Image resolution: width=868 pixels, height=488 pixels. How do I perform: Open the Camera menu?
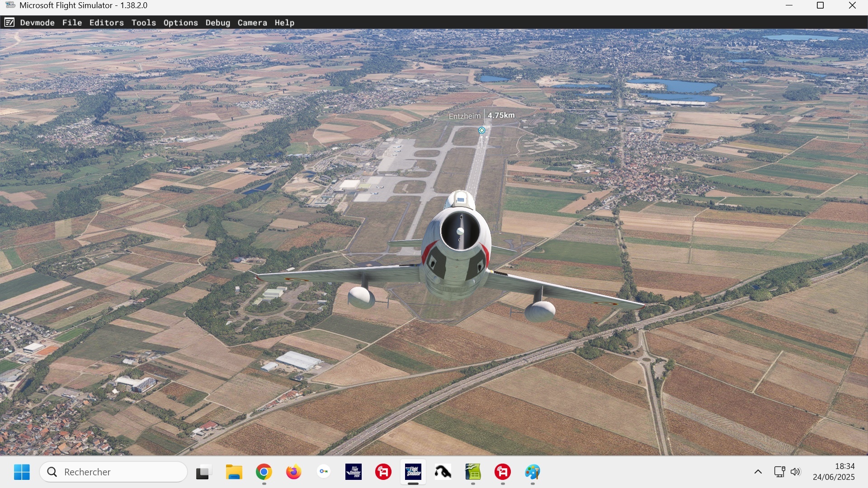pyautogui.click(x=252, y=23)
